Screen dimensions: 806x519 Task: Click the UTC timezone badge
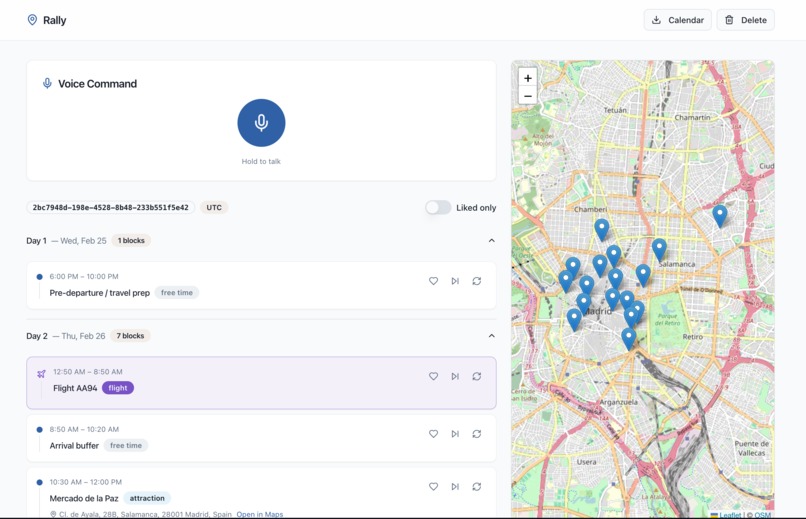coord(214,208)
